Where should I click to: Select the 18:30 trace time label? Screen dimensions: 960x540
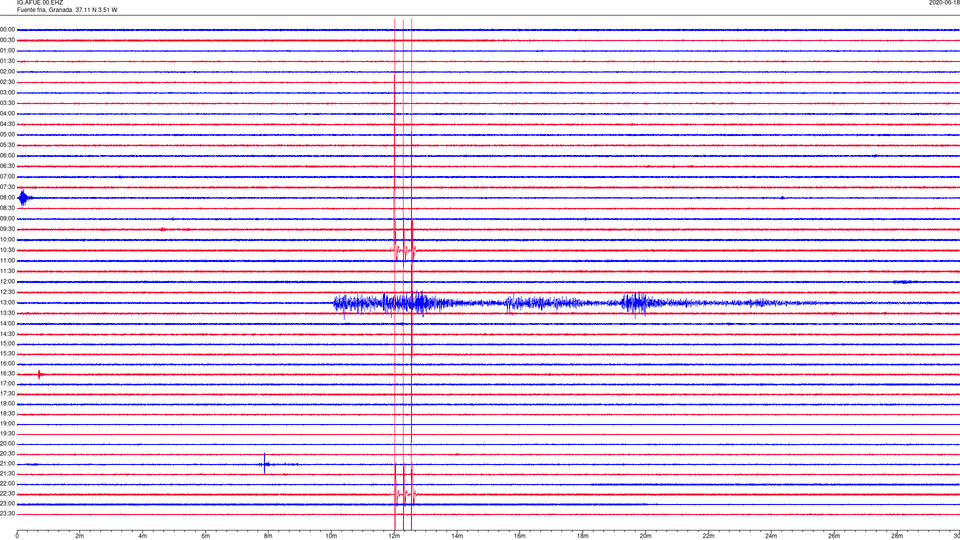[7, 414]
